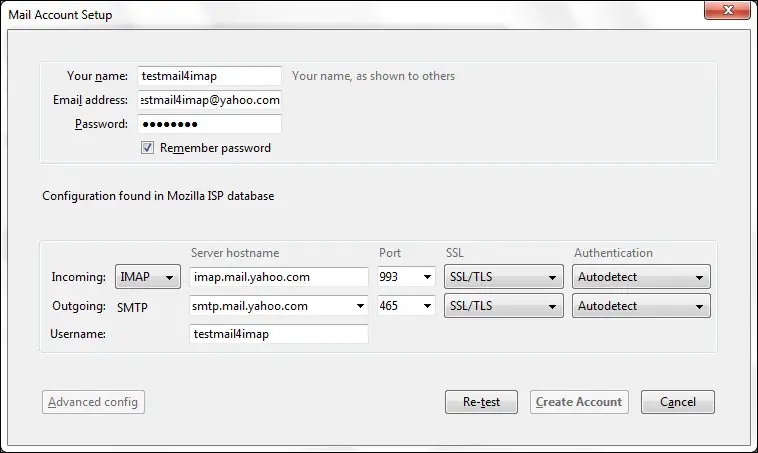This screenshot has width=758, height=453.
Task: Select the Password field
Action: [x=209, y=124]
